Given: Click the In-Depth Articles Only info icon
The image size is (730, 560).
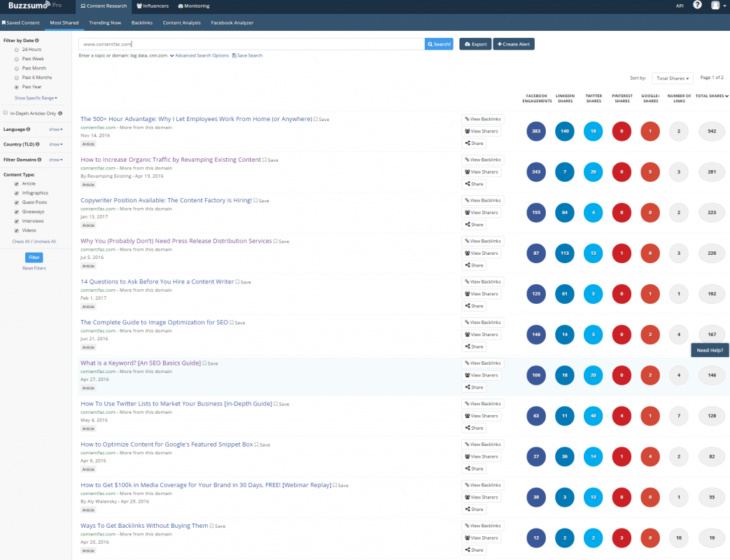Looking at the screenshot, I should click(x=60, y=113).
